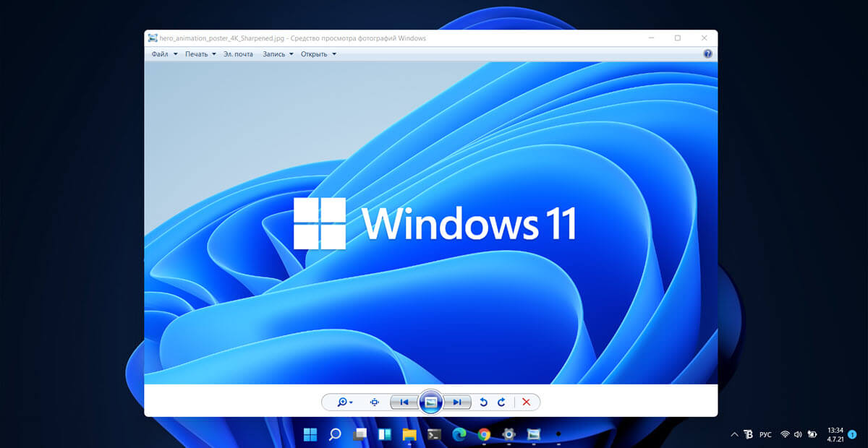Open the zoom magnifier control

[x=345, y=402]
